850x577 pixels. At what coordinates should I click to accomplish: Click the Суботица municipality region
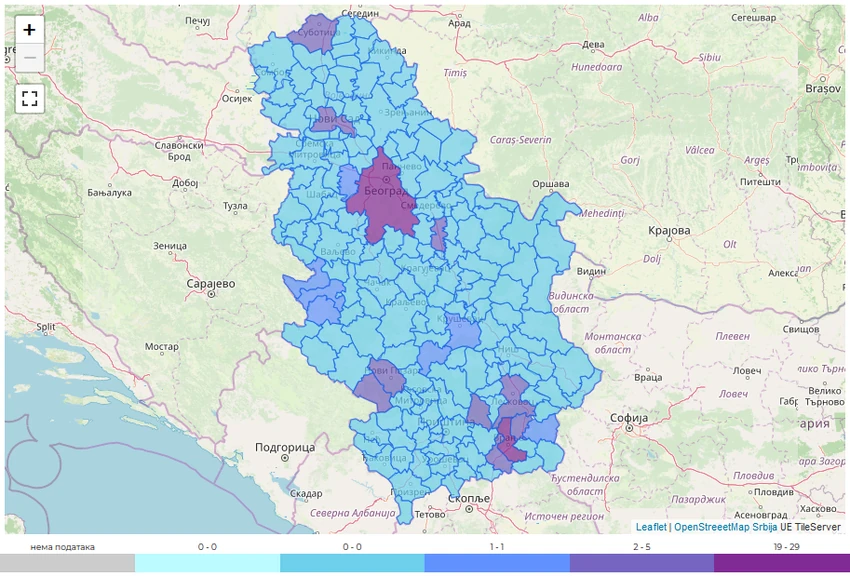click(x=314, y=34)
